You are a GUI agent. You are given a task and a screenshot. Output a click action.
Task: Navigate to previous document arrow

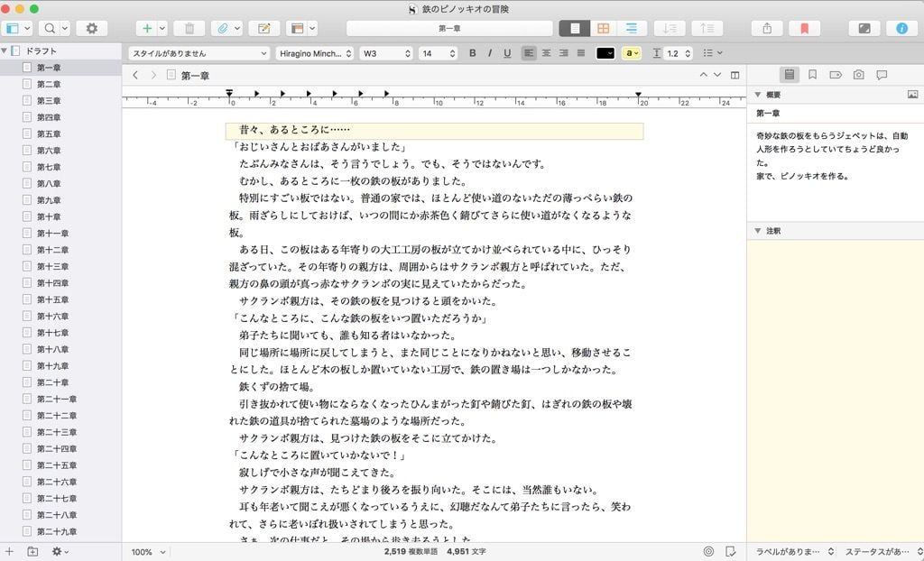[x=703, y=75]
